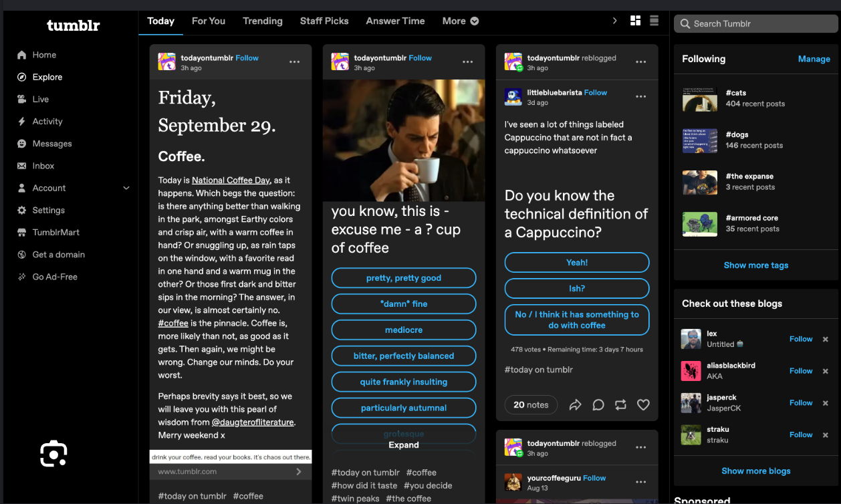This screenshot has height=504, width=841.
Task: Click the search magnifier icon
Action: (x=685, y=23)
